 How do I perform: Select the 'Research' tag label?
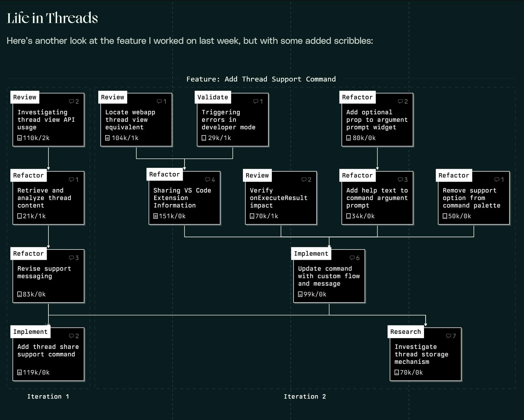(x=406, y=332)
